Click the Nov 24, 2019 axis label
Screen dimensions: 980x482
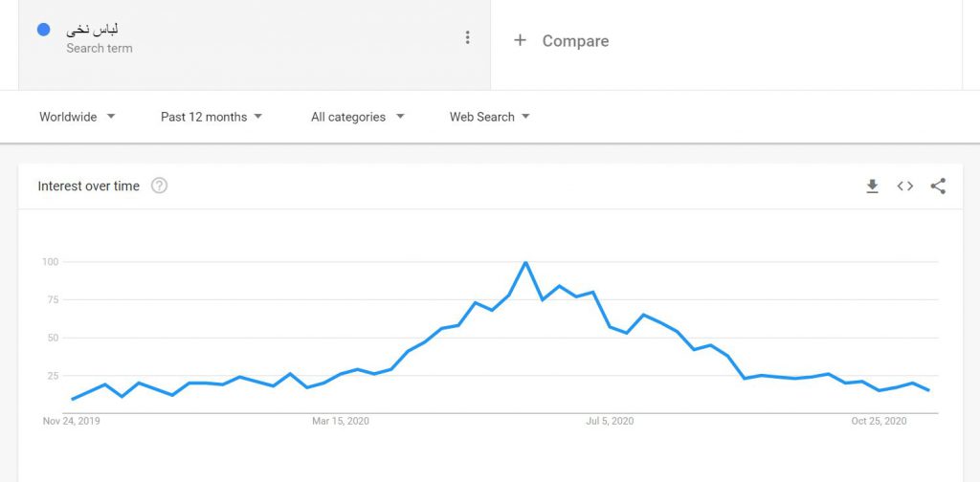pyautogui.click(x=71, y=422)
